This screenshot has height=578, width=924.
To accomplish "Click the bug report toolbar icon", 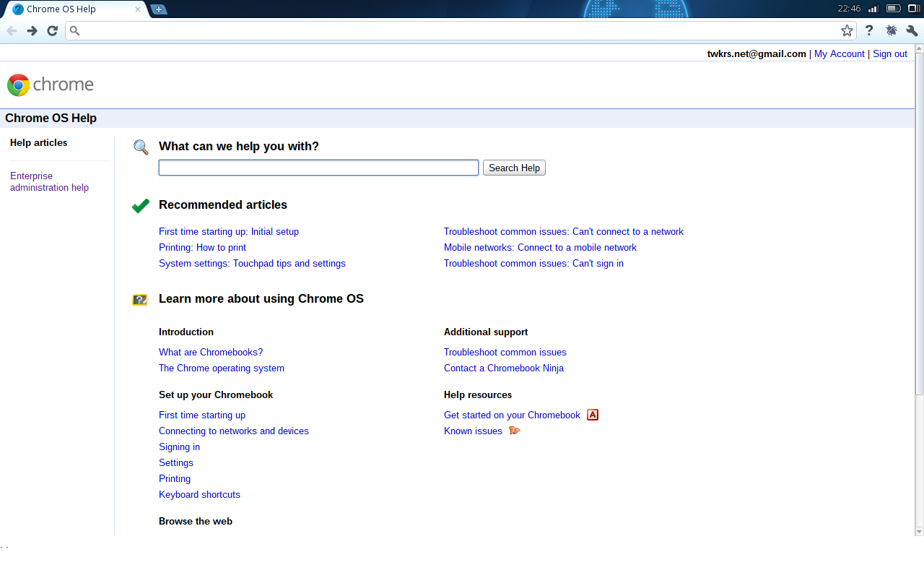I will coord(891,30).
